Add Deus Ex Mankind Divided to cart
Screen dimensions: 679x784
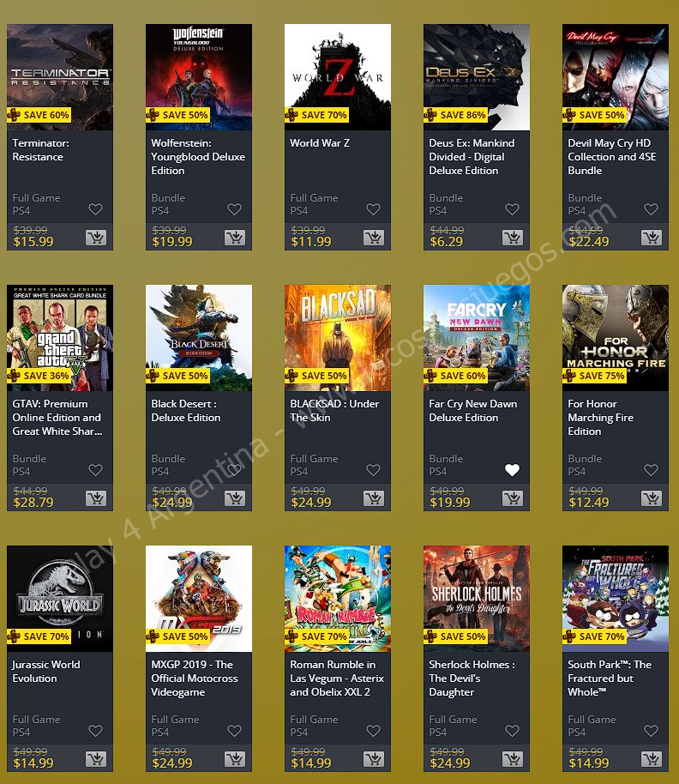(513, 238)
